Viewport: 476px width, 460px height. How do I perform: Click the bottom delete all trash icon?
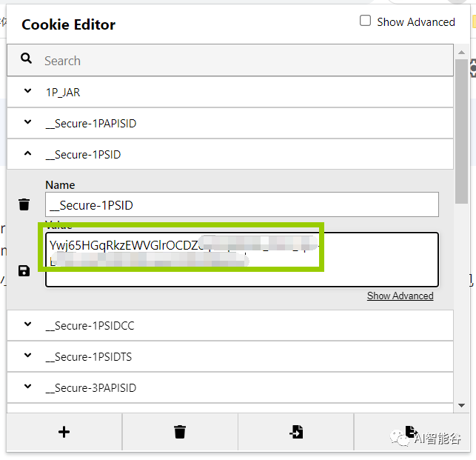tap(180, 432)
